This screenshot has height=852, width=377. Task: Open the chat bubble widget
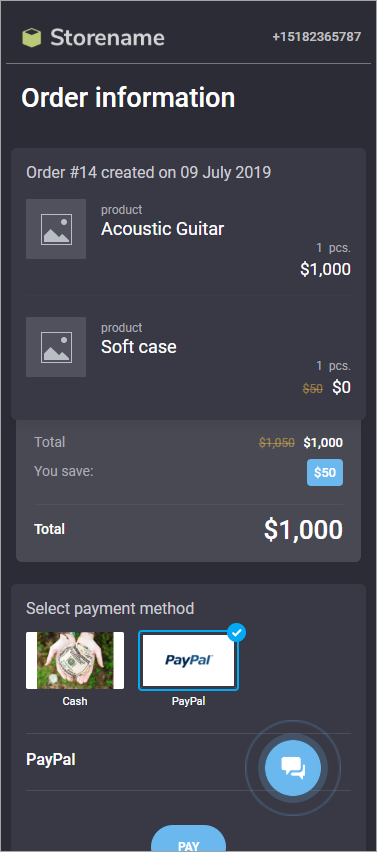click(293, 768)
